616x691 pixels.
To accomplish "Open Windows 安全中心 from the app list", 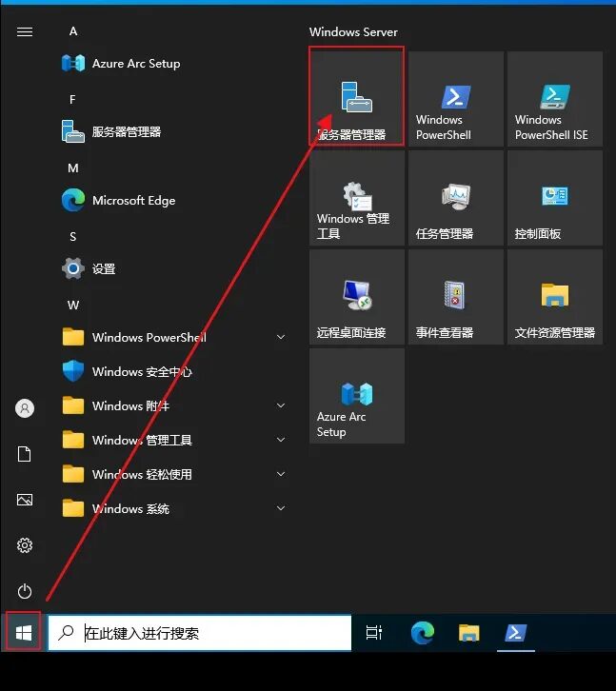I will 173,371.
